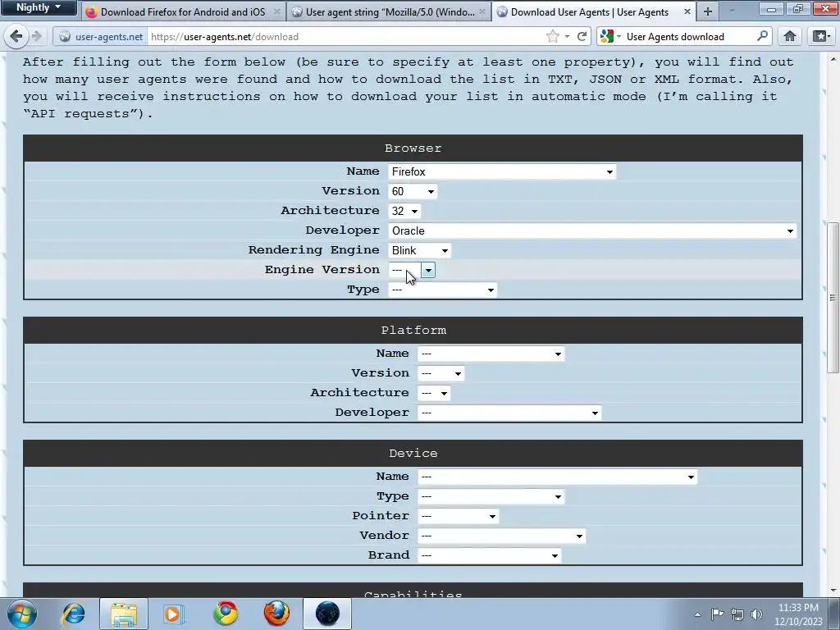This screenshot has height=630, width=840.
Task: Open the Browser Version dropdown showing 60
Action: (x=413, y=191)
